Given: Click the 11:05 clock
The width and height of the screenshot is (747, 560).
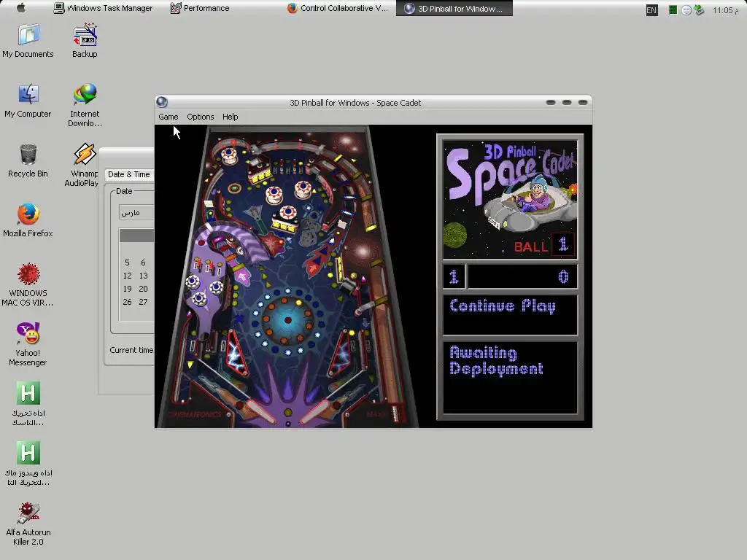Looking at the screenshot, I should click(725, 10).
